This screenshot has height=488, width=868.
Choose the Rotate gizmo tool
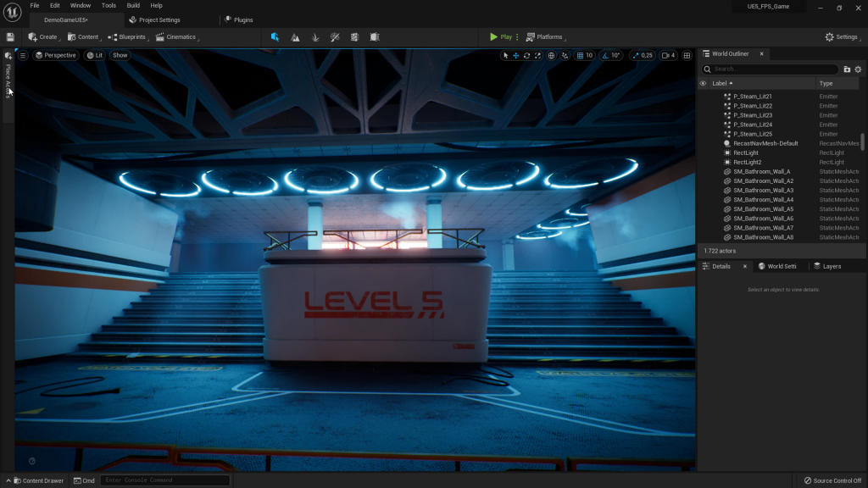tap(527, 55)
